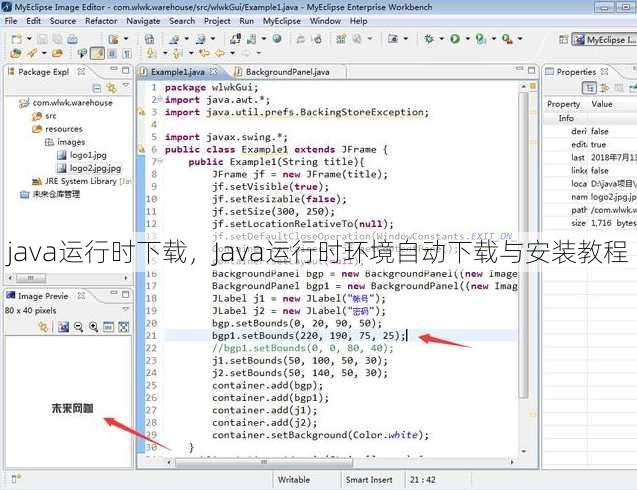637x490 pixels.
Task: Select the Properties view tab
Action: coord(576,72)
